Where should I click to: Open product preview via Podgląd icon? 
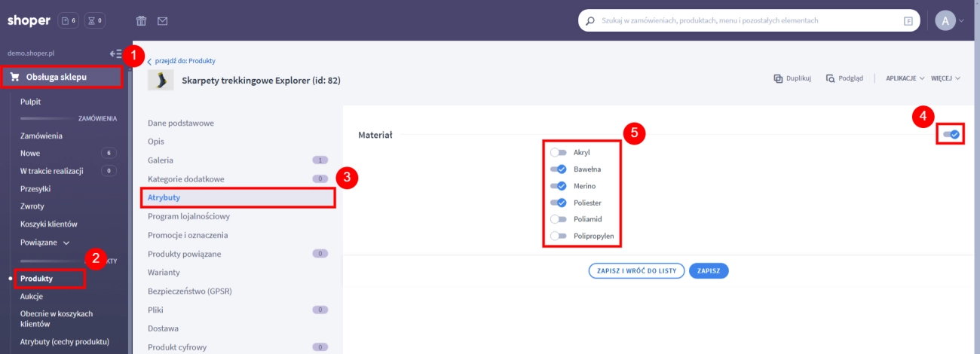tap(830, 78)
